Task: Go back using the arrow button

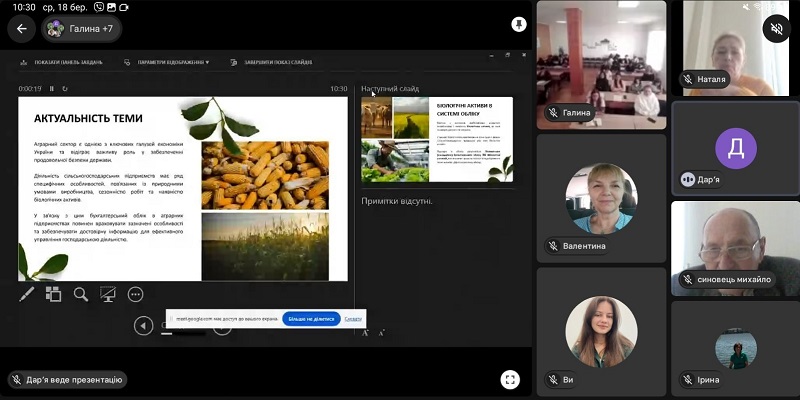Action: click(x=20, y=29)
